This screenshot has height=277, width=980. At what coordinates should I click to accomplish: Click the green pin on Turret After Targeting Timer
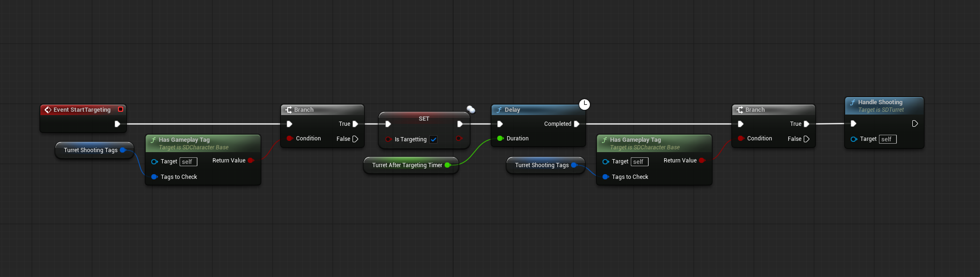tap(447, 165)
